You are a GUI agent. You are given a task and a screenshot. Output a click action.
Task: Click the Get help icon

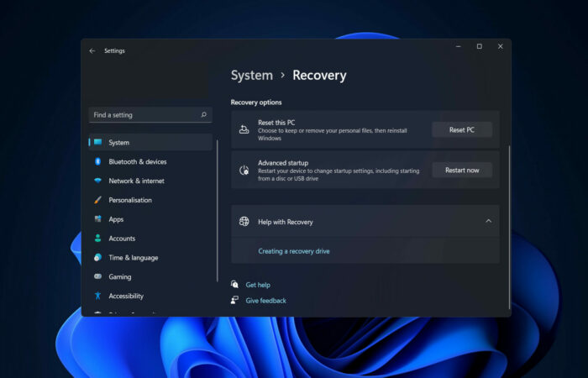234,284
